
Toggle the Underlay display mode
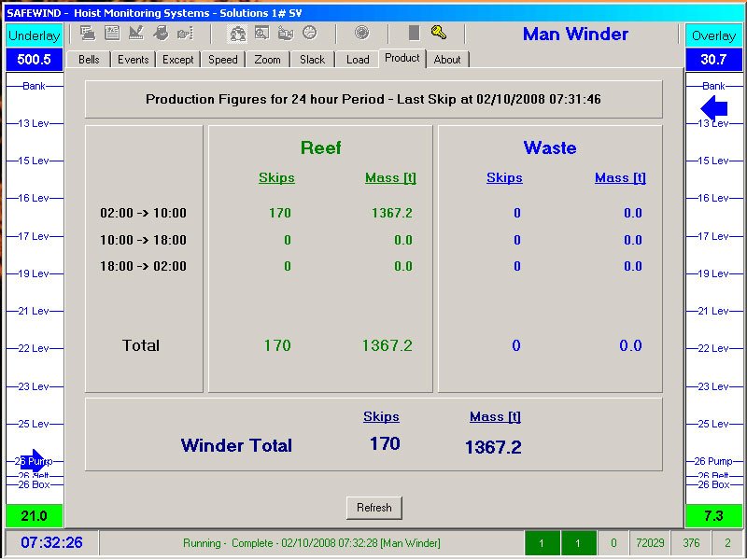[x=34, y=35]
